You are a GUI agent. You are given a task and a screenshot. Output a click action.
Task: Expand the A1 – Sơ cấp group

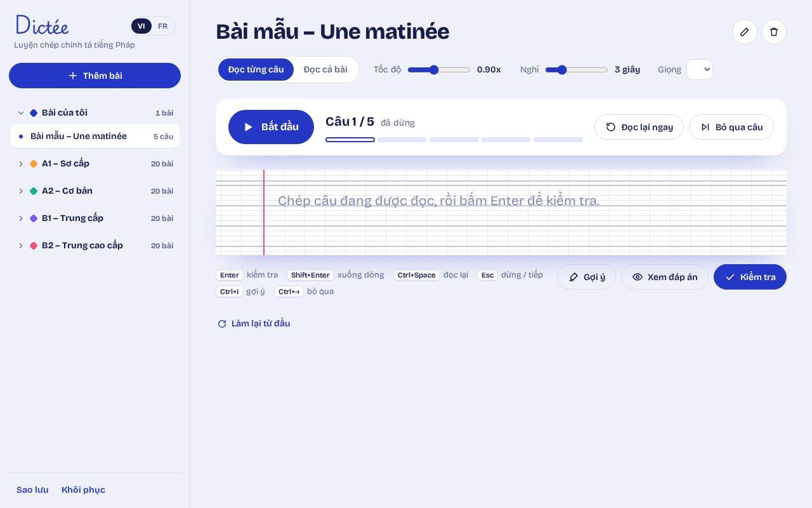point(21,164)
